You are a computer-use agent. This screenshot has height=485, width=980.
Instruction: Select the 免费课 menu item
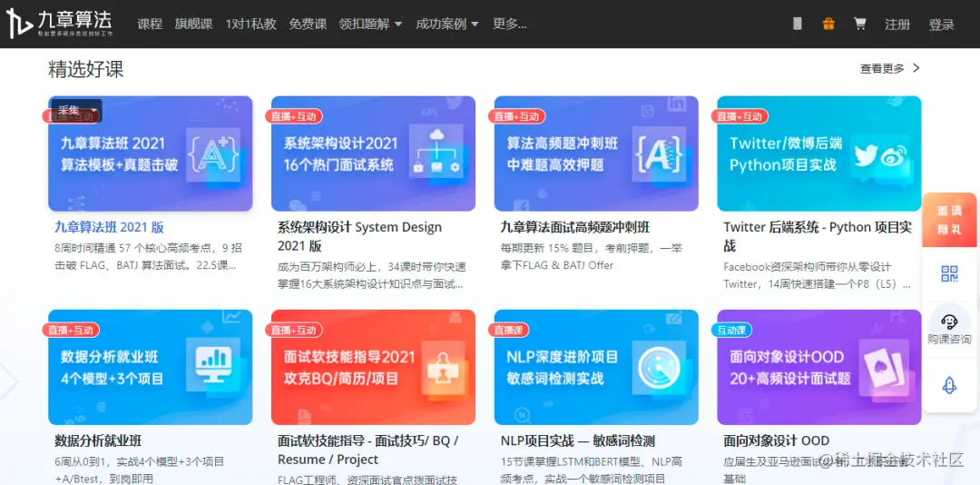click(308, 25)
